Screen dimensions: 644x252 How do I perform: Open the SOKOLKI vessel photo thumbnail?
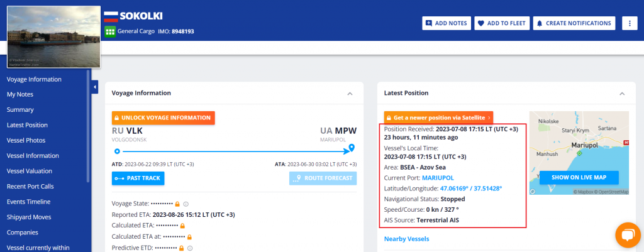[53, 37]
